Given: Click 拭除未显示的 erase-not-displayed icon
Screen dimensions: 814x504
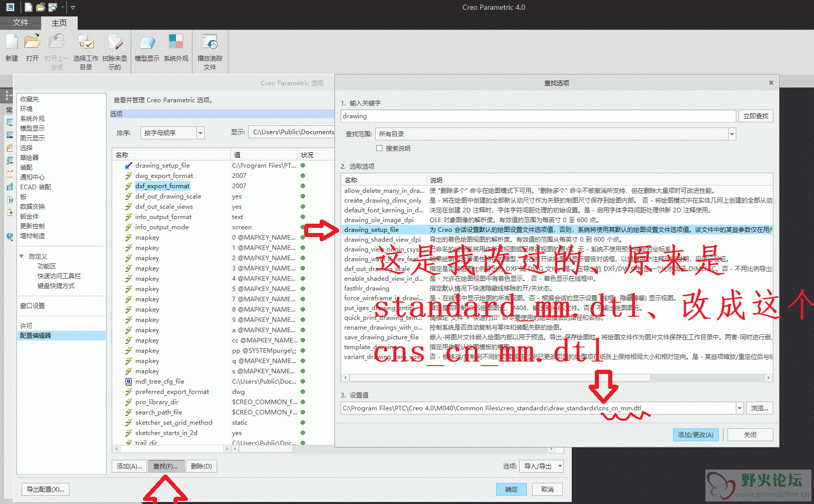Looking at the screenshot, I should point(115,43).
